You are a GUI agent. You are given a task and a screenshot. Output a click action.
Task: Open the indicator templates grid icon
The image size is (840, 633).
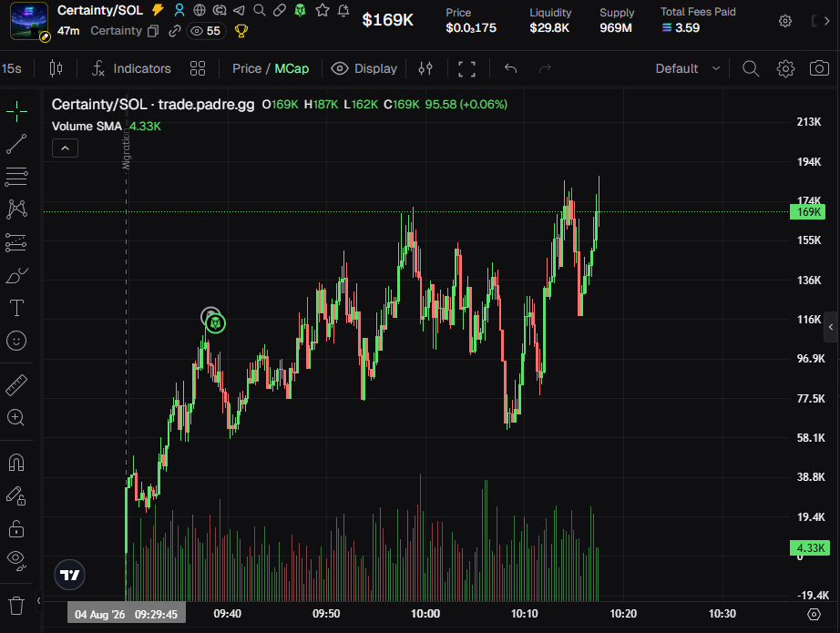[x=198, y=68]
